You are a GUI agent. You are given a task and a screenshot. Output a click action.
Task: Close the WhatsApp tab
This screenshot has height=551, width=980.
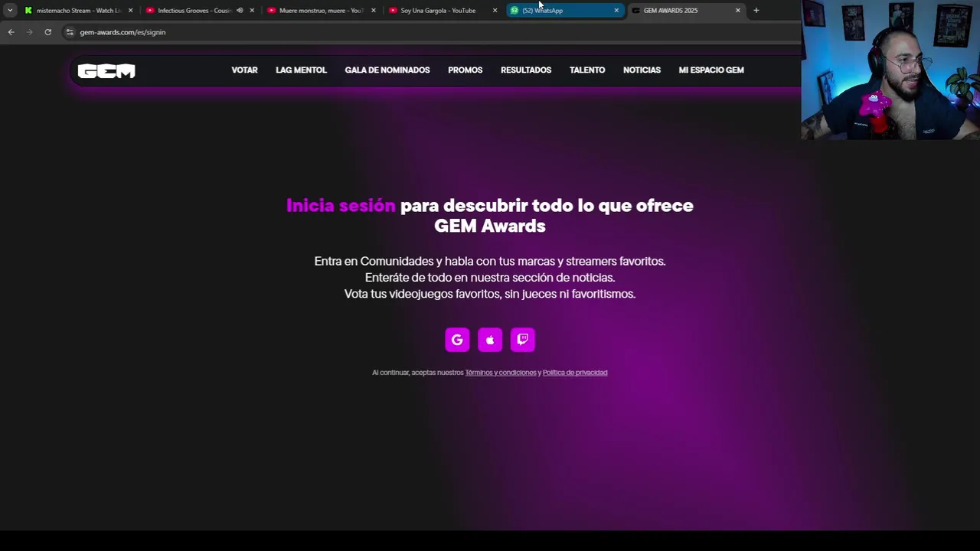pyautogui.click(x=616, y=11)
